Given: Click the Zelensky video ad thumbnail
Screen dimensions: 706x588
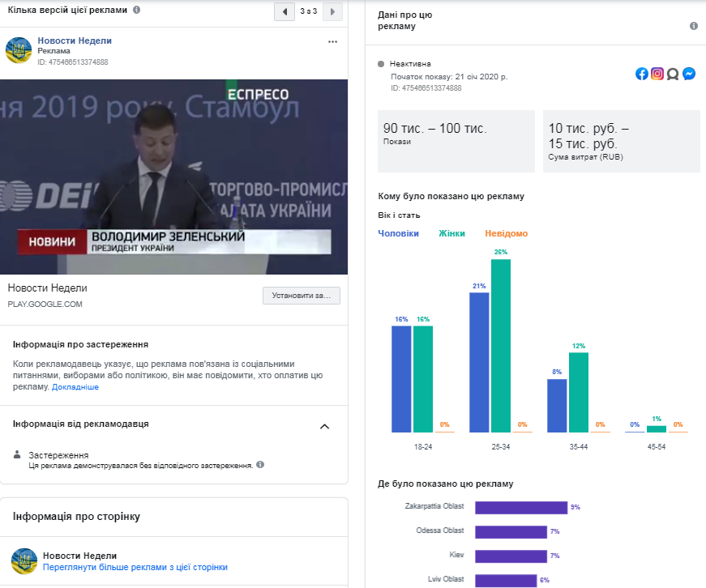Looking at the screenshot, I should 173,177.
